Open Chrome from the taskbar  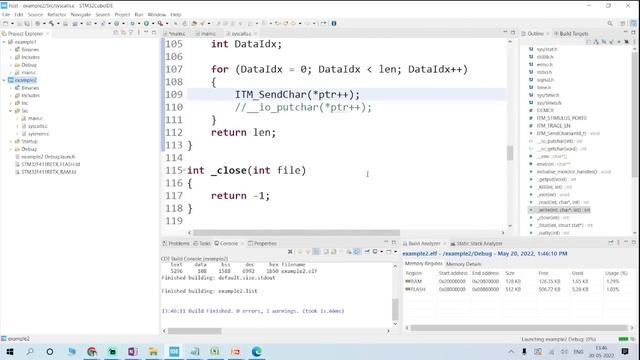tap(92, 351)
